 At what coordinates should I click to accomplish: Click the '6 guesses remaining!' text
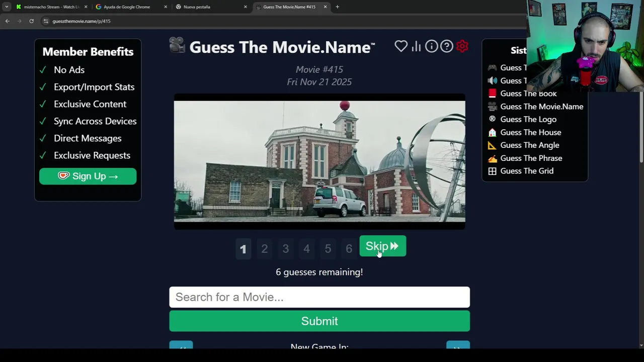(x=319, y=272)
